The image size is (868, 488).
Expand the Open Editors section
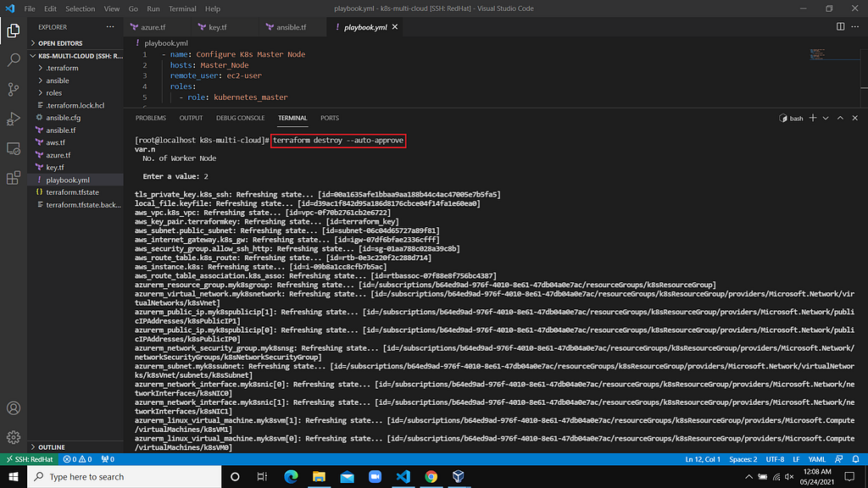(x=75, y=43)
